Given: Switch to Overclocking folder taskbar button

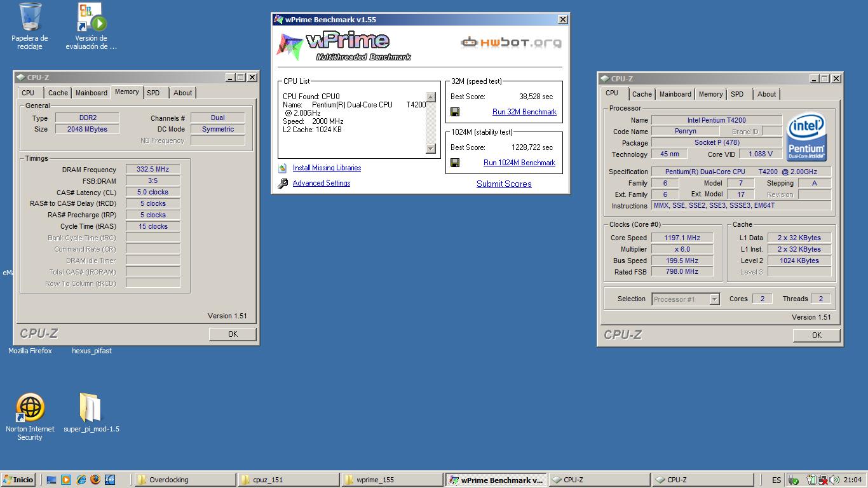Looking at the screenshot, I should 184,480.
